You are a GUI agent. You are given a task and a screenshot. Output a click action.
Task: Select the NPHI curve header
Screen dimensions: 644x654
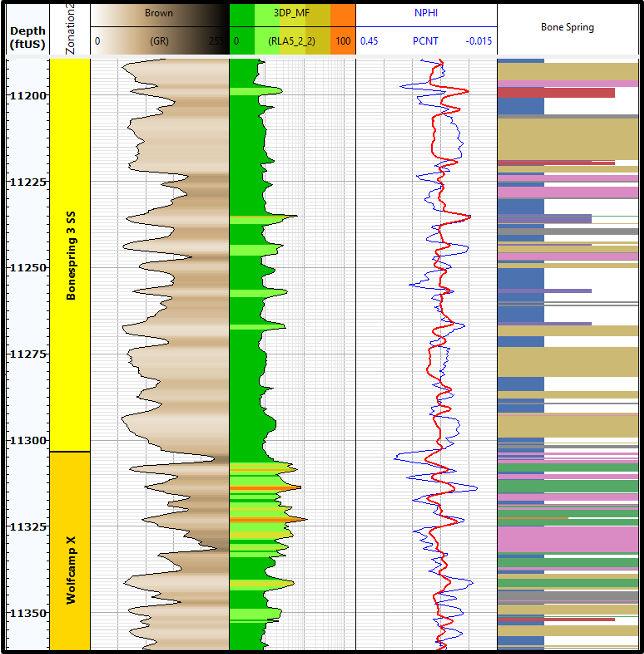[x=426, y=13]
